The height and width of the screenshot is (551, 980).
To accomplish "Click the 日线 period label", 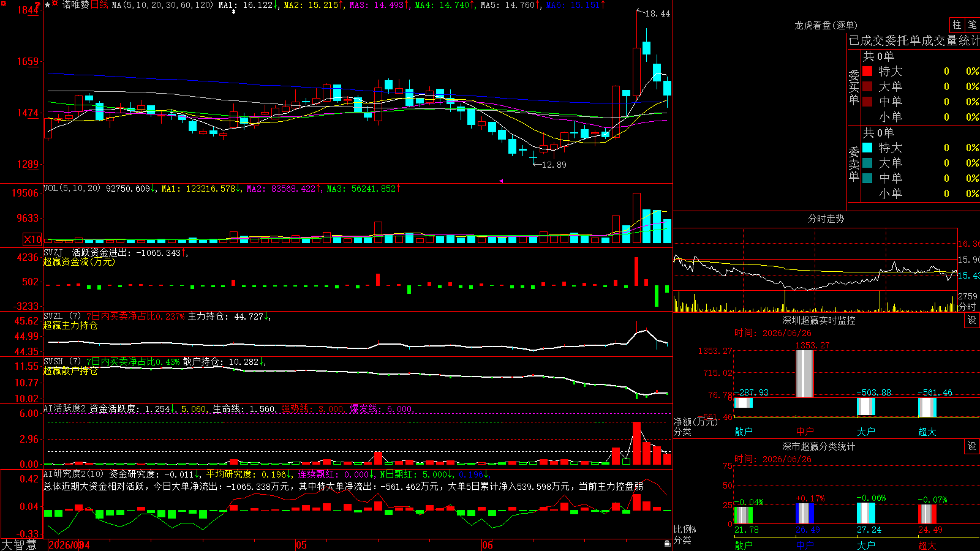I will pos(99,5).
